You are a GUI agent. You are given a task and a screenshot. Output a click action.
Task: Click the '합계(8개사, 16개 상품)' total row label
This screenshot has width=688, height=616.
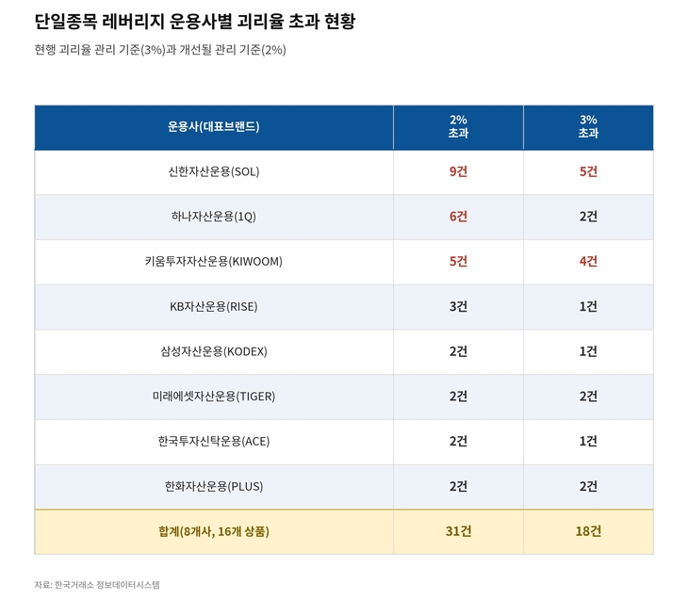point(214,532)
